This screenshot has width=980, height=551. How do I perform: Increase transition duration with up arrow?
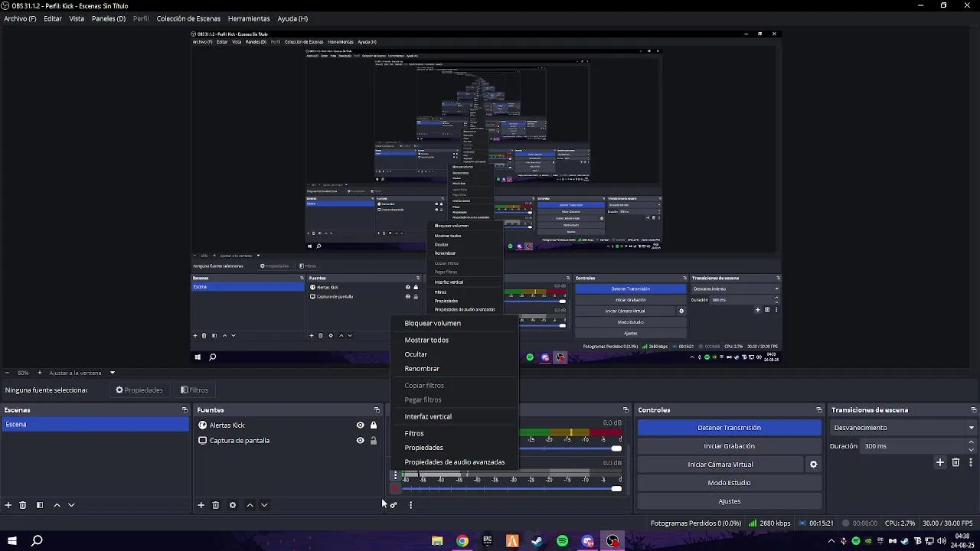click(972, 442)
